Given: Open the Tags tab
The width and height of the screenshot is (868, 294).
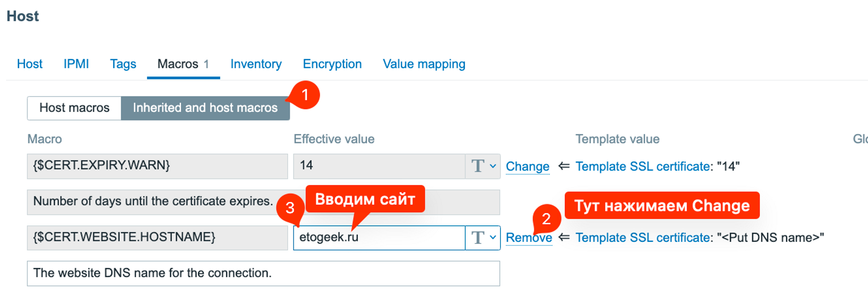Looking at the screenshot, I should tap(123, 64).
